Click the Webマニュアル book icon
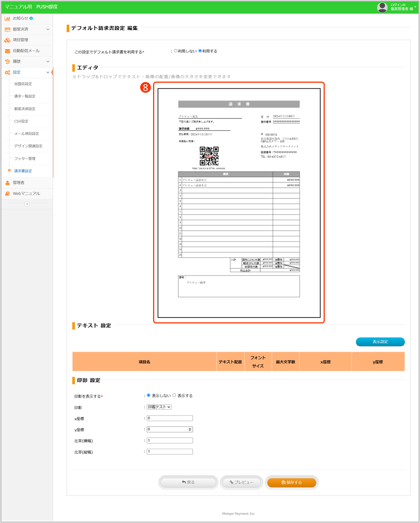Viewport: 420px width, 523px height. (x=7, y=194)
